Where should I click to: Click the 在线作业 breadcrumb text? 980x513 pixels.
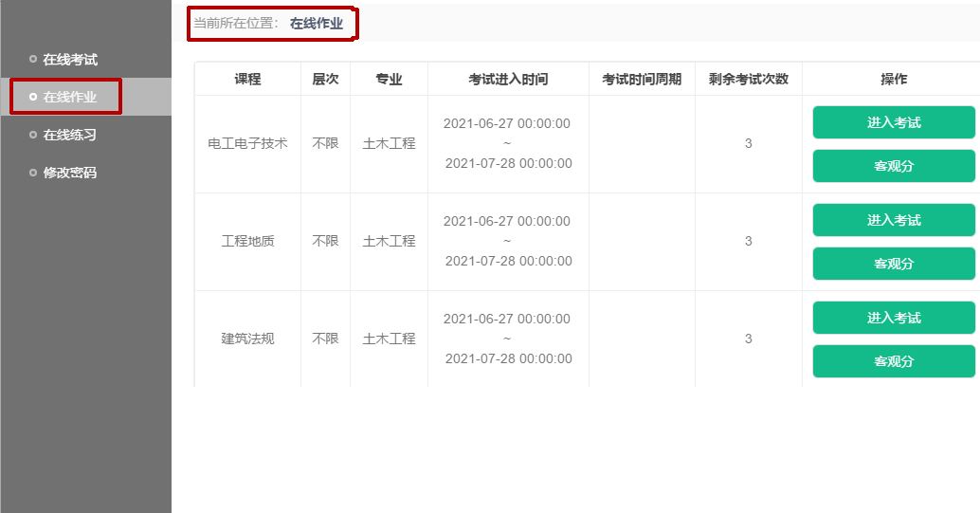pos(317,23)
